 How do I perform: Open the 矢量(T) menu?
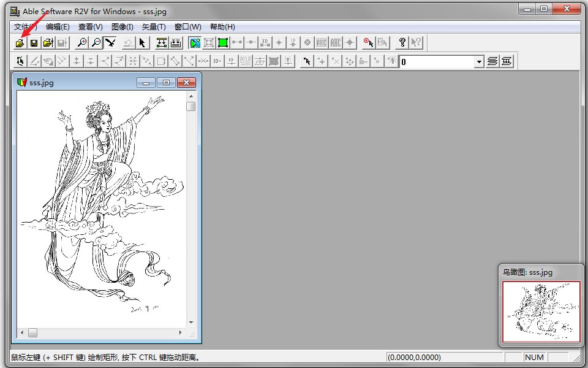[154, 27]
